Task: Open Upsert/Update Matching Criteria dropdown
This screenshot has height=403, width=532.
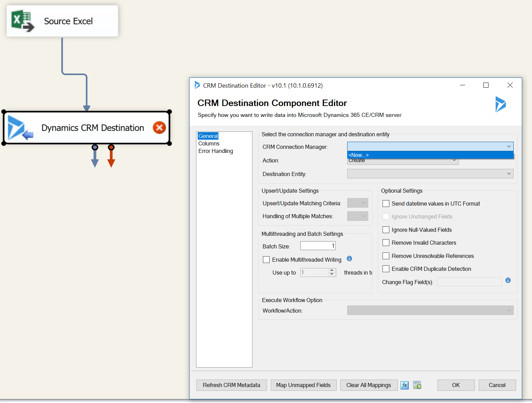Action: pos(358,203)
